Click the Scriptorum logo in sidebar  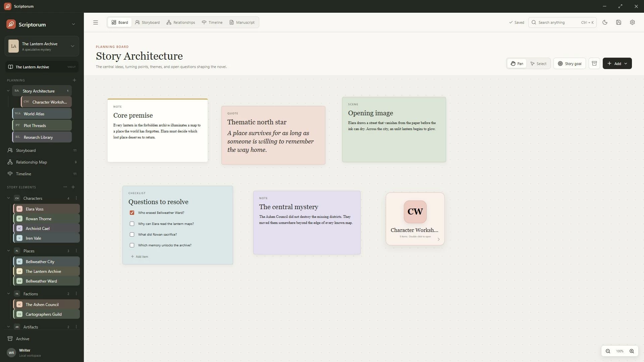tap(11, 24)
